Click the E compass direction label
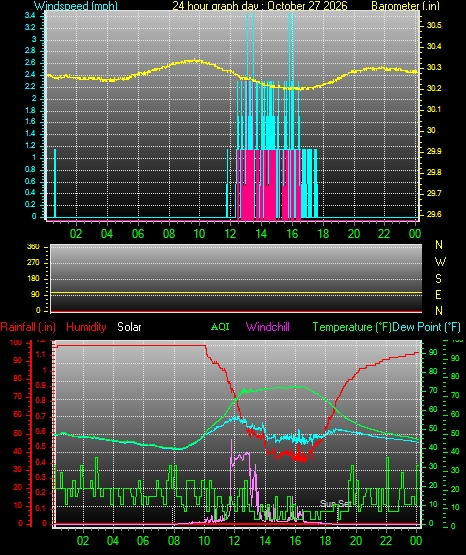Image resolution: width=466 pixels, height=555 pixels. 438,294
